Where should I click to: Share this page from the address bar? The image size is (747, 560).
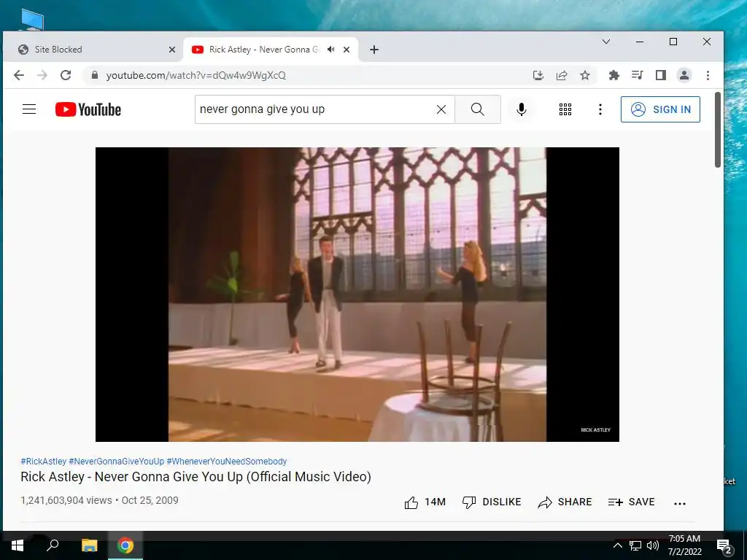tap(562, 75)
